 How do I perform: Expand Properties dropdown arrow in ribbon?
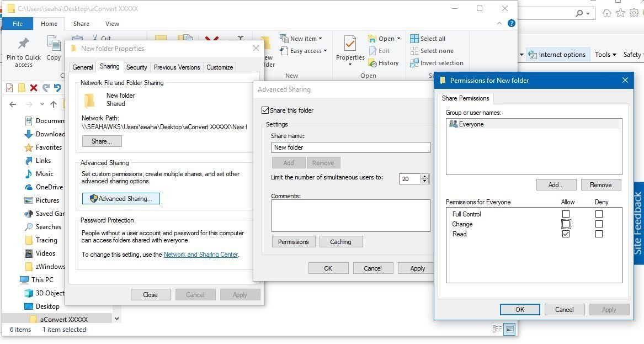(x=350, y=65)
